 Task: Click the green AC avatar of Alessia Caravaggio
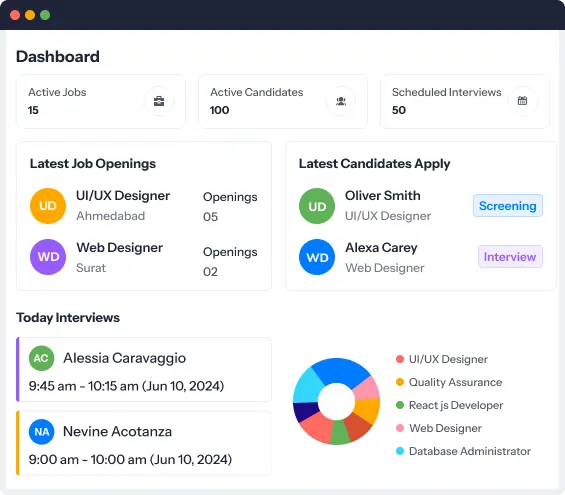(41, 358)
